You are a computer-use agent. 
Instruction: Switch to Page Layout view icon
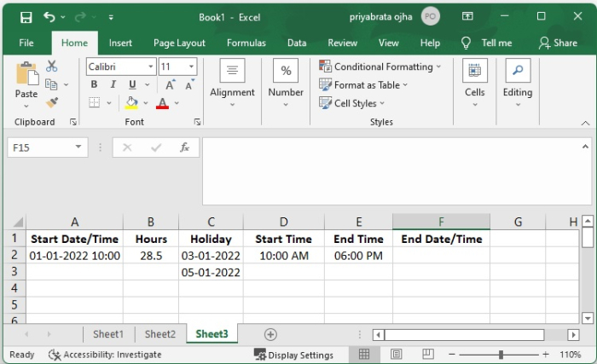pyautogui.click(x=397, y=355)
